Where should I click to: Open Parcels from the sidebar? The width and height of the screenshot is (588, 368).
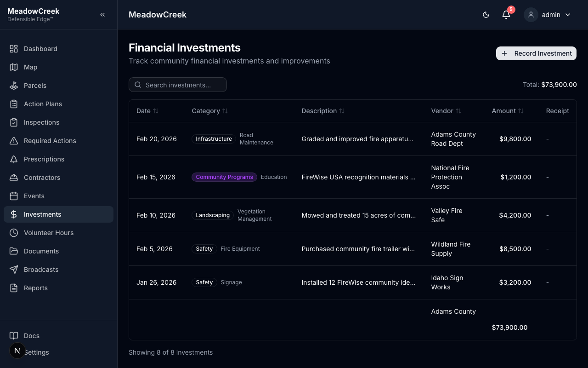pyautogui.click(x=58, y=86)
